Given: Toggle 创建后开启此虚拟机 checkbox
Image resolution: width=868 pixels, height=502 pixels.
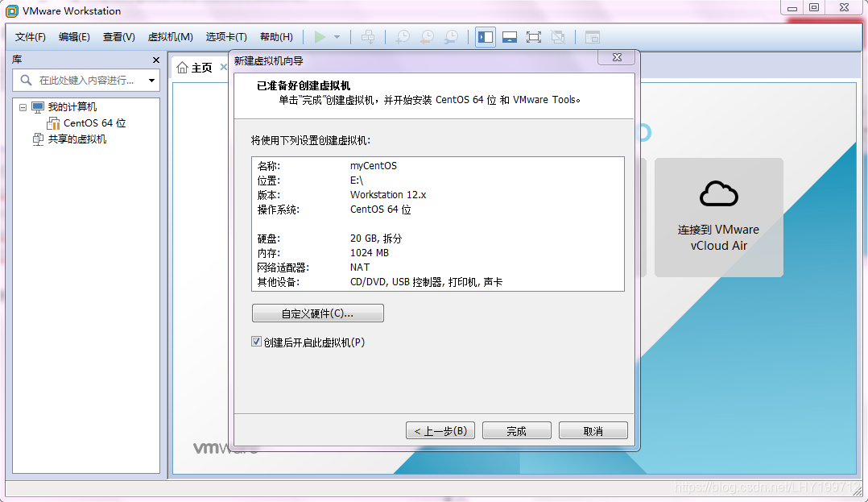Looking at the screenshot, I should (x=256, y=342).
